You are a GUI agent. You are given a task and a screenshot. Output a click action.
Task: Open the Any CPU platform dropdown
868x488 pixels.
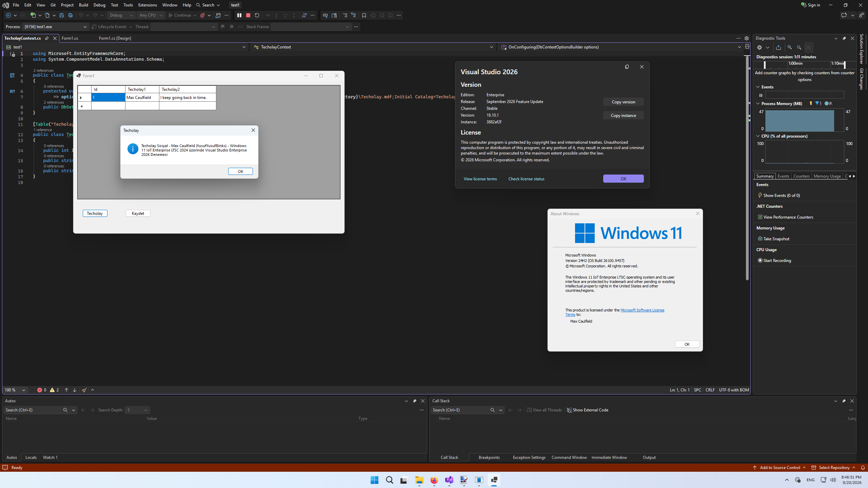click(151, 15)
